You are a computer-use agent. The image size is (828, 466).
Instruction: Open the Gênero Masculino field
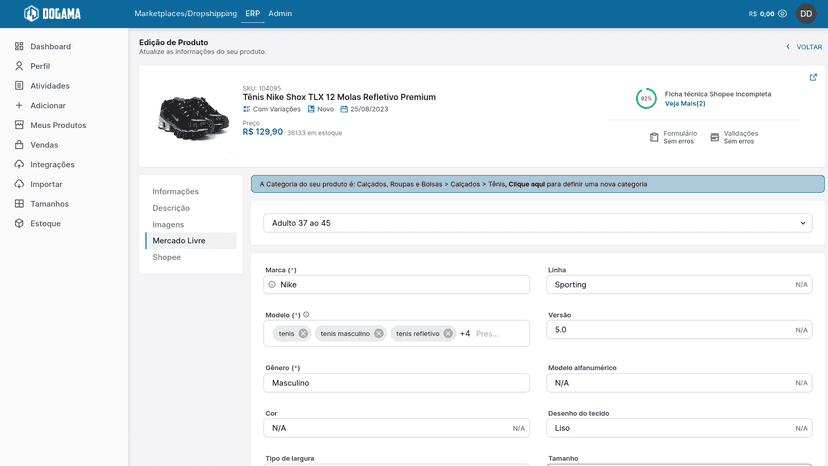tap(397, 383)
